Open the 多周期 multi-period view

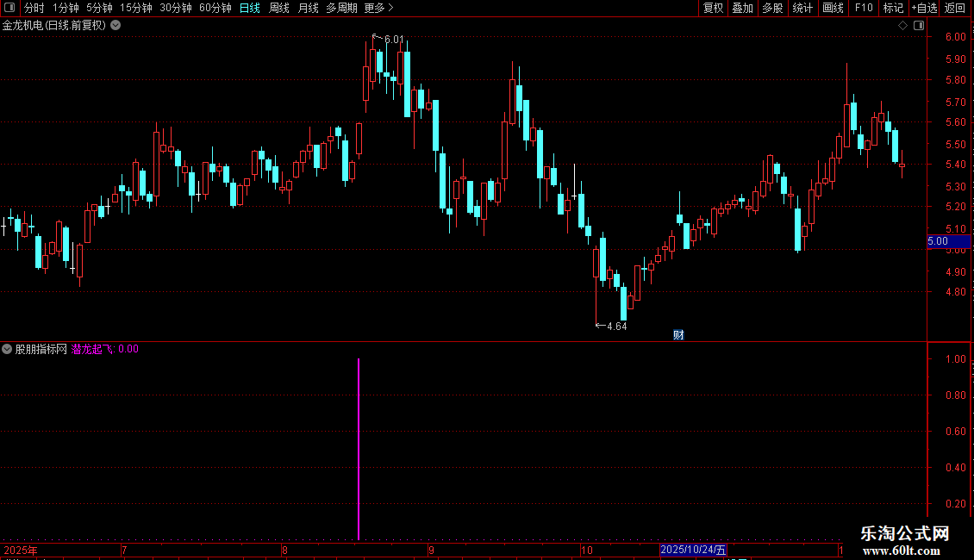[341, 8]
